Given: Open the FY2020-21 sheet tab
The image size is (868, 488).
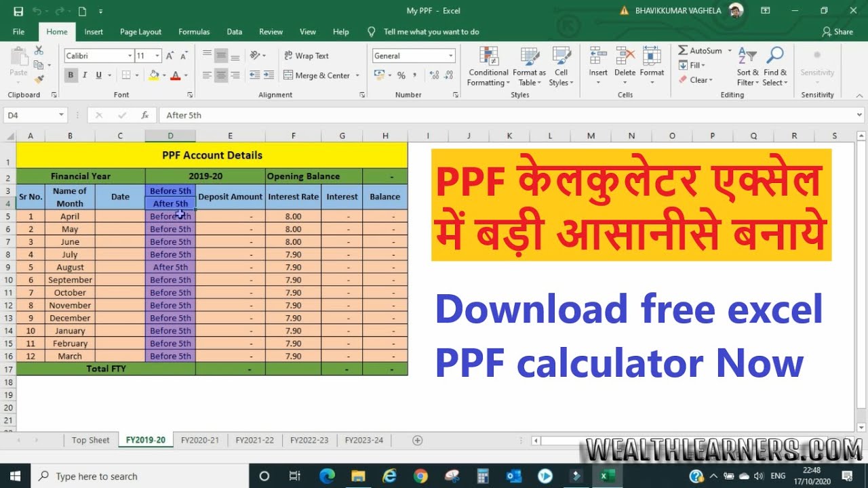Looking at the screenshot, I should 200,441.
